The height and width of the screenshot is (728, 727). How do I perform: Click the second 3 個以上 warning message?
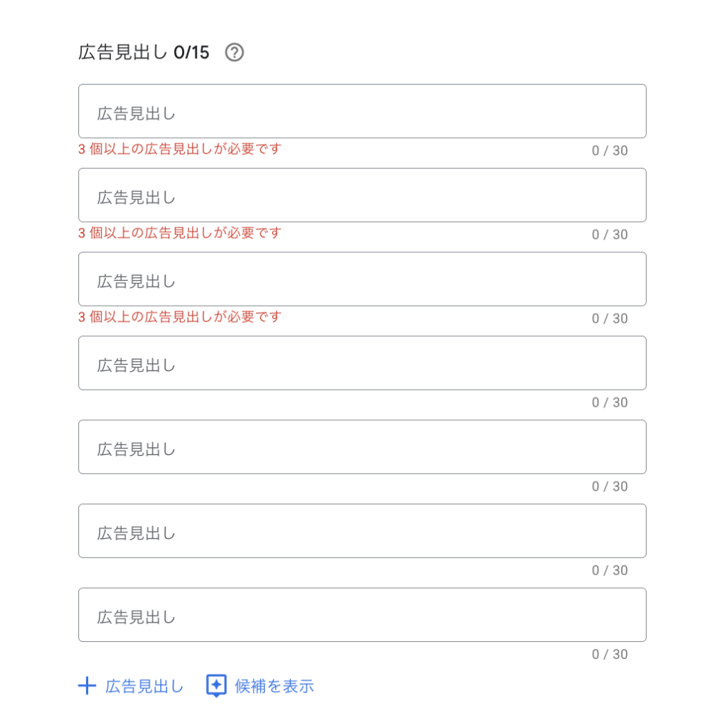[x=179, y=233]
